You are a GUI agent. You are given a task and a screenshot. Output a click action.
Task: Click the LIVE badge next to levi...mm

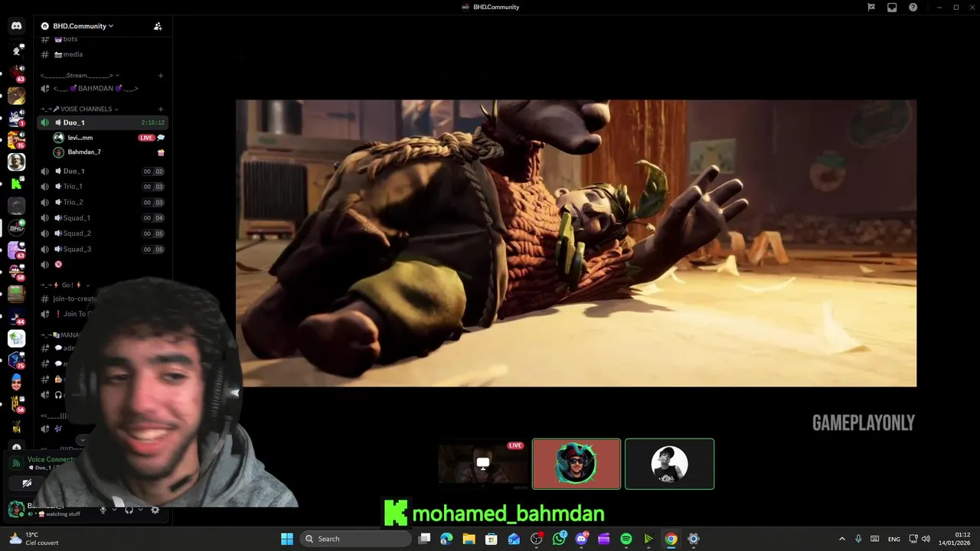pyautogui.click(x=146, y=138)
